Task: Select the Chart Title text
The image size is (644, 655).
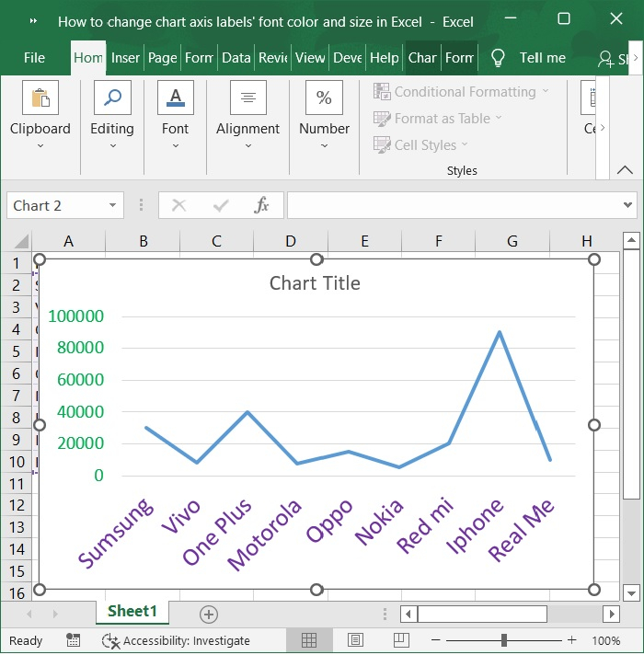Action: point(315,283)
